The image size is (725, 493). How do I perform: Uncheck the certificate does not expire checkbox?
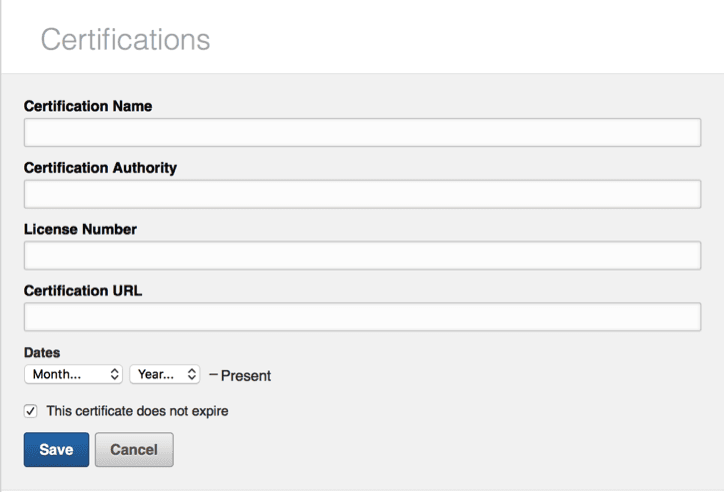(x=31, y=411)
